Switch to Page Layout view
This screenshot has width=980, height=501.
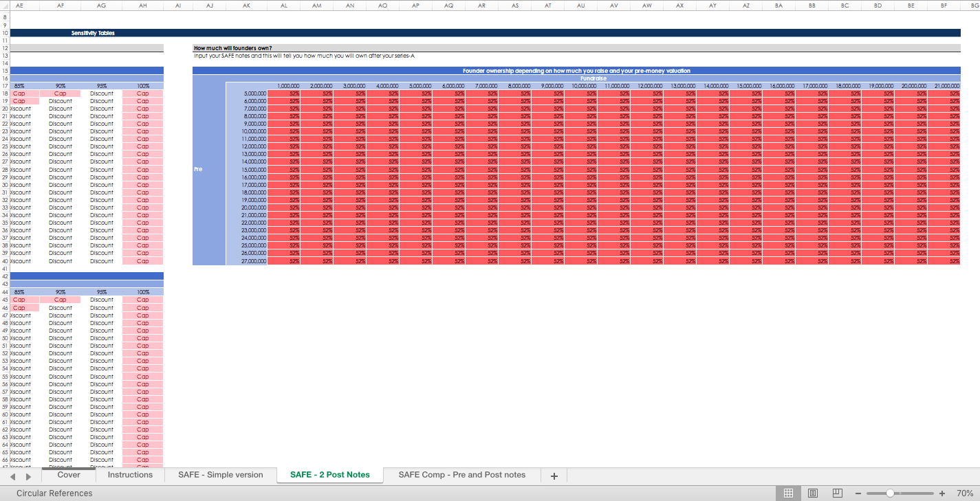(812, 493)
